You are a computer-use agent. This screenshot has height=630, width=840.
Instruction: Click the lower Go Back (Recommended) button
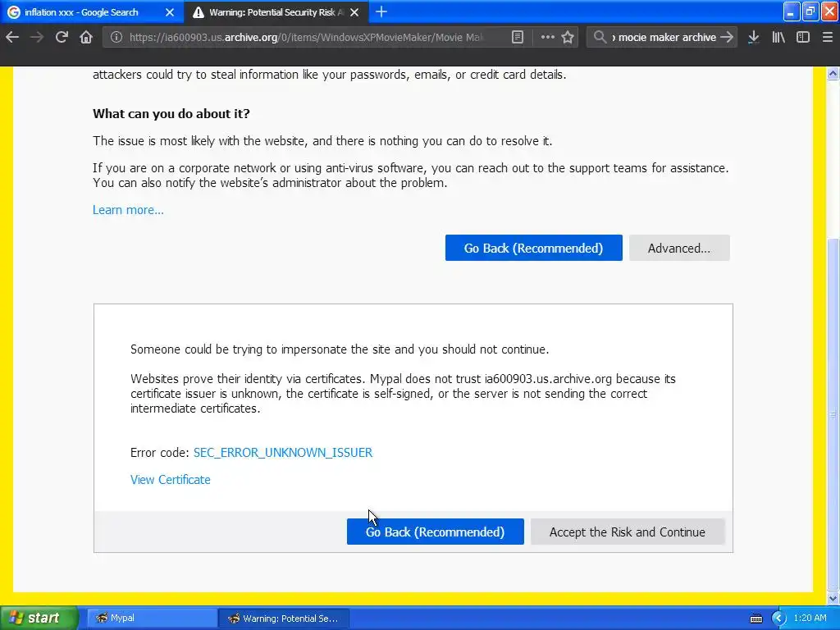(x=435, y=532)
